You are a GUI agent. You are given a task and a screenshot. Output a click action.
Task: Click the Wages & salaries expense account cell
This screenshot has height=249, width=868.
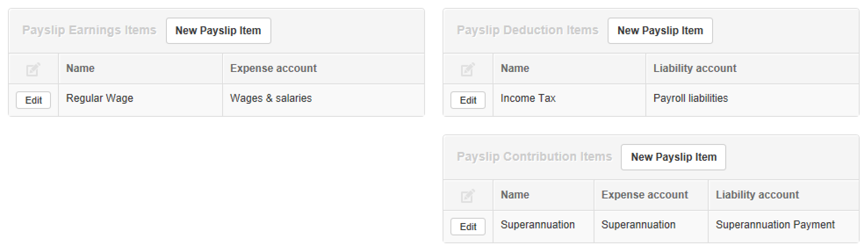click(271, 98)
